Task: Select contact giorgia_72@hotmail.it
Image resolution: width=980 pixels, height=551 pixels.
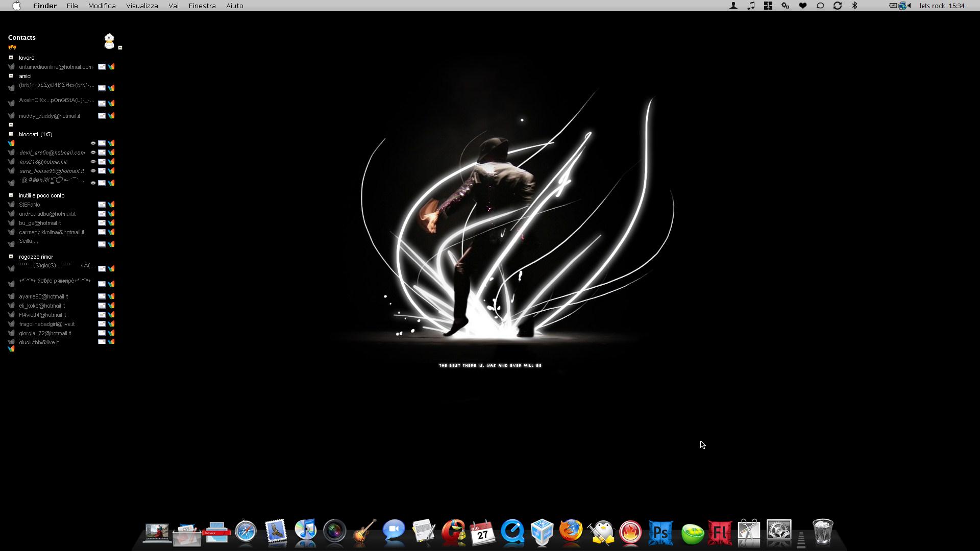Action: click(x=45, y=333)
